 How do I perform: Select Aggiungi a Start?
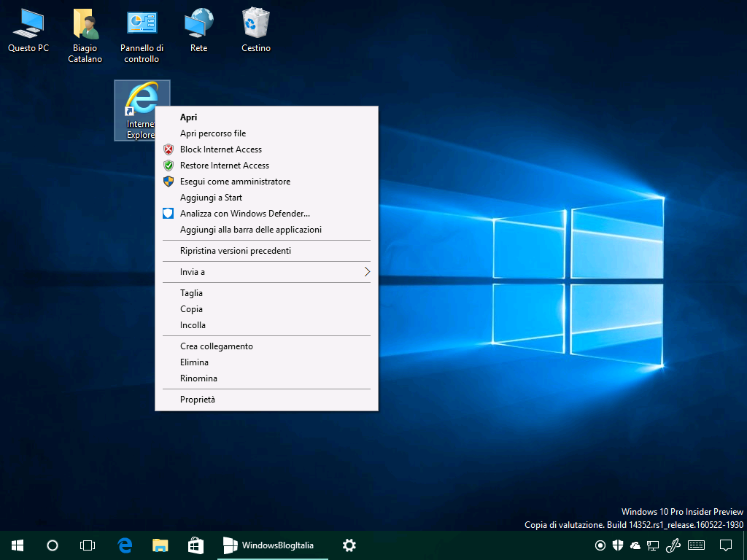point(267,198)
